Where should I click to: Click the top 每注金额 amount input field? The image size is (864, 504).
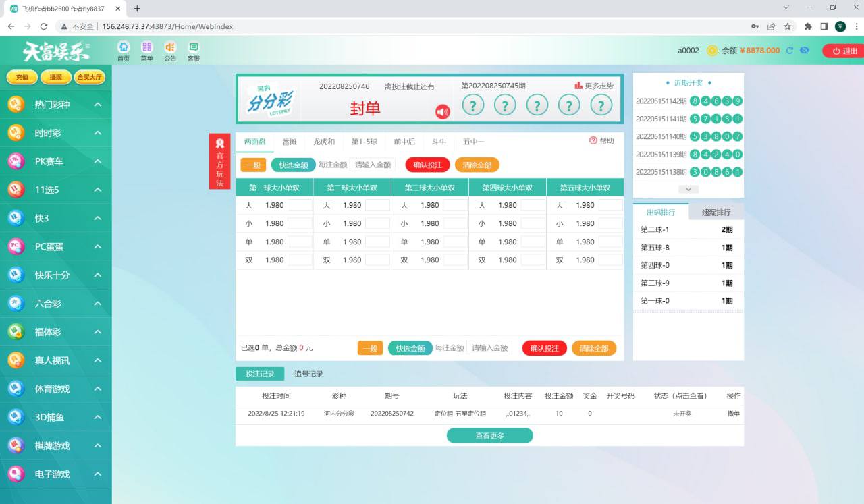pos(372,165)
